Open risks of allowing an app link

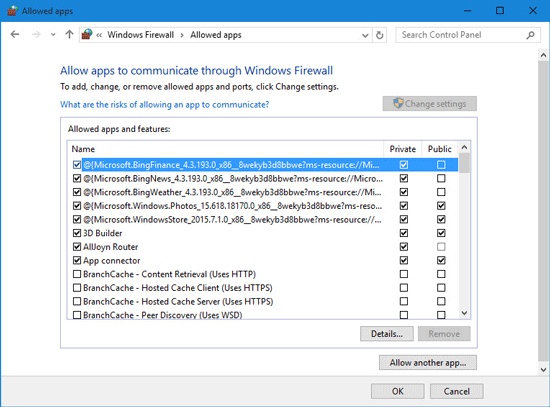tap(165, 105)
